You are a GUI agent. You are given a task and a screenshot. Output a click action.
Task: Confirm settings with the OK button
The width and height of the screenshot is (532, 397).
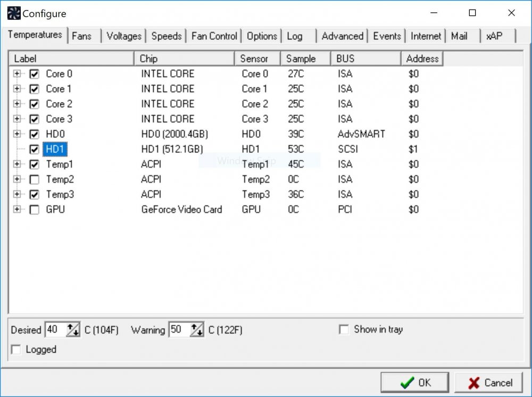point(415,383)
